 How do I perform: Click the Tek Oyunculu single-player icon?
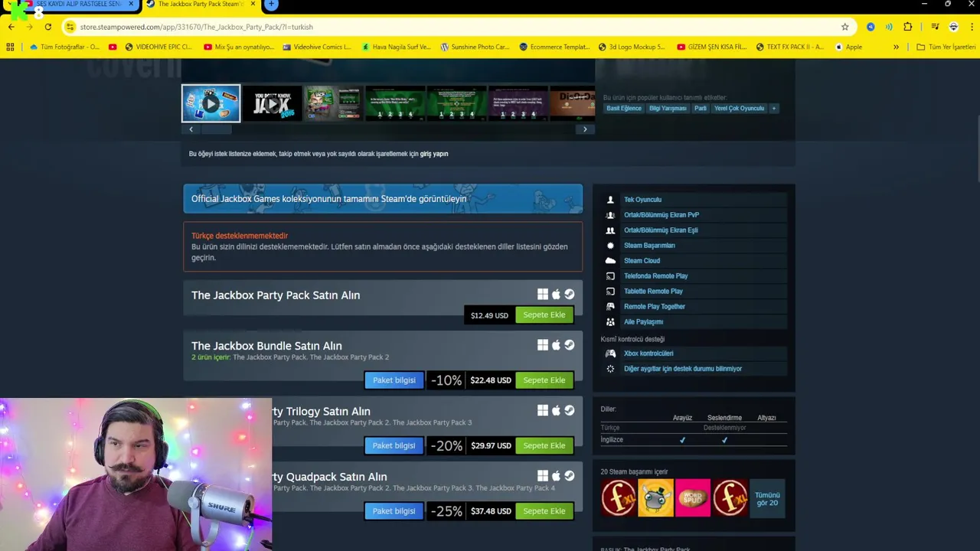(610, 200)
